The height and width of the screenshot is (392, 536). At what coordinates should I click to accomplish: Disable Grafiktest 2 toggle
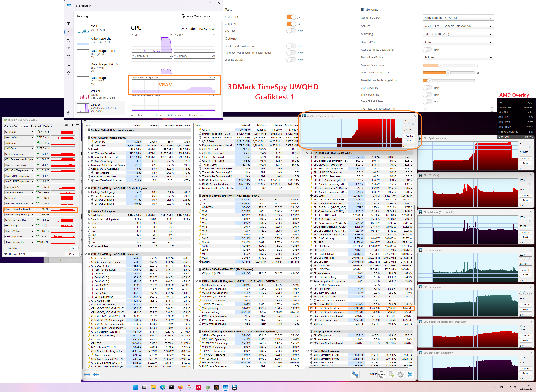click(291, 24)
